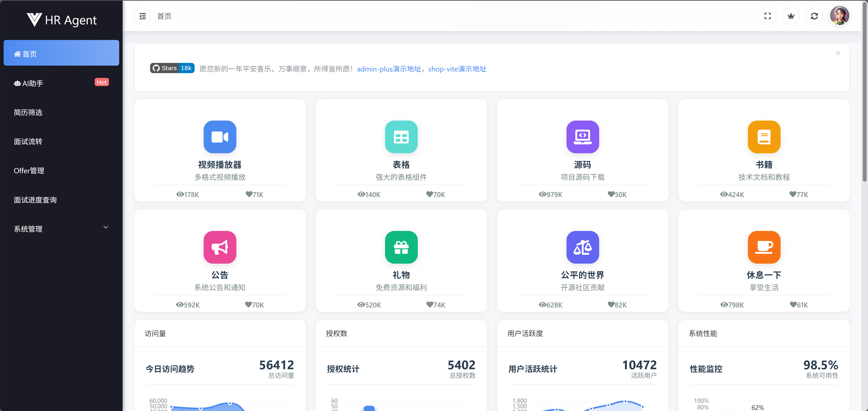Open the green gift box icon
Image resolution: width=868 pixels, height=411 pixels.
point(401,247)
